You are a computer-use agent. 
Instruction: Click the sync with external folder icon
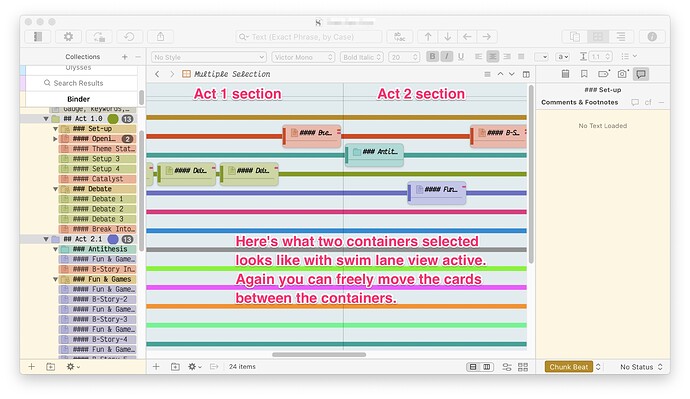point(99,37)
